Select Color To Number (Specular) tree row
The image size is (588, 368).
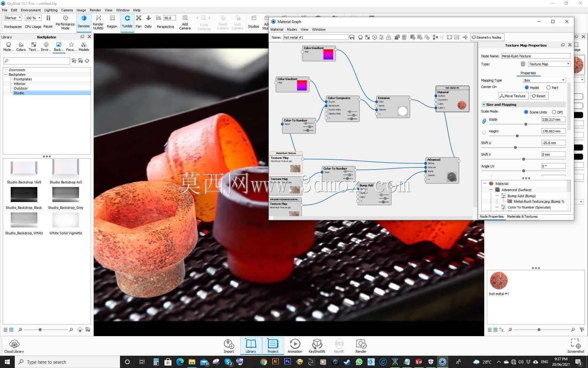coord(529,207)
